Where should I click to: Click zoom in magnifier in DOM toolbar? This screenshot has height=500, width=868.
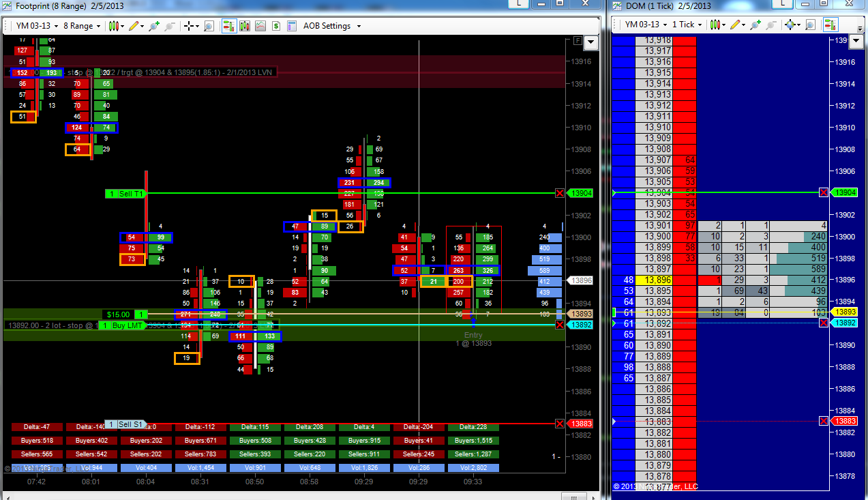coord(755,24)
